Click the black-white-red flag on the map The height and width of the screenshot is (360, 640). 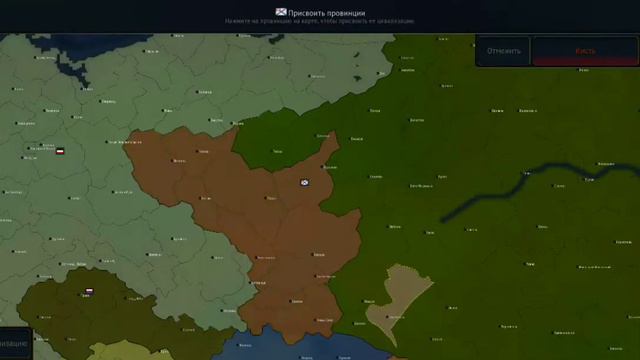60,151
